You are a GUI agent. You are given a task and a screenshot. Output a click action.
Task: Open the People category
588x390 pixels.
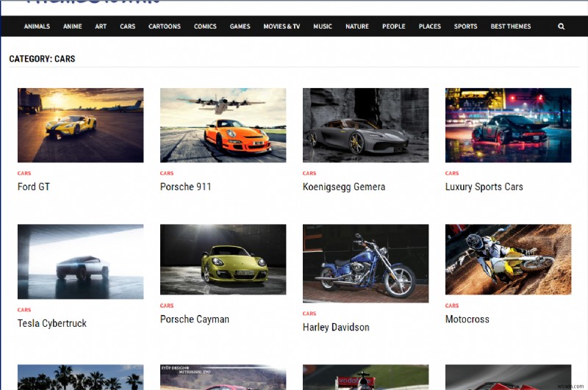[x=394, y=26]
